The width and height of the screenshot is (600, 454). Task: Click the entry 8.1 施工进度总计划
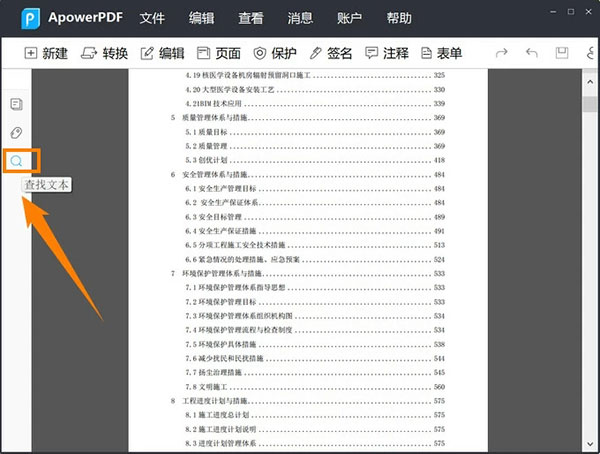pyautogui.click(x=315, y=415)
